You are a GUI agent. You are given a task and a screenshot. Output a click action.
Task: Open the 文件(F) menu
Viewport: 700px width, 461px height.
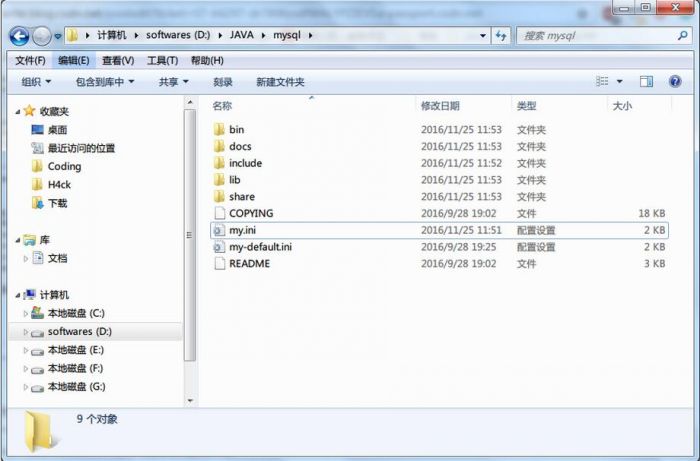30,60
